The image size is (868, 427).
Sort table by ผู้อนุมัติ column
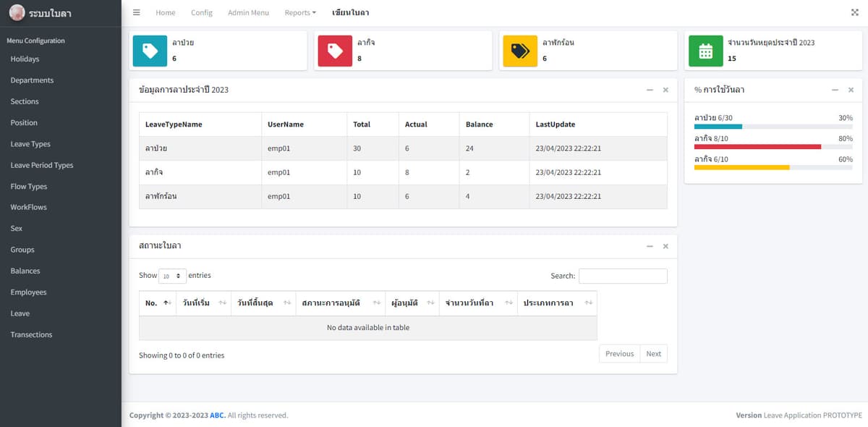click(x=411, y=303)
